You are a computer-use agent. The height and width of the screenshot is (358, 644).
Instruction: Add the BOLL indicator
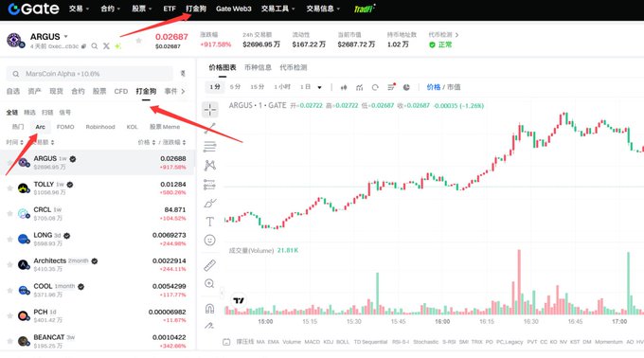click(343, 342)
